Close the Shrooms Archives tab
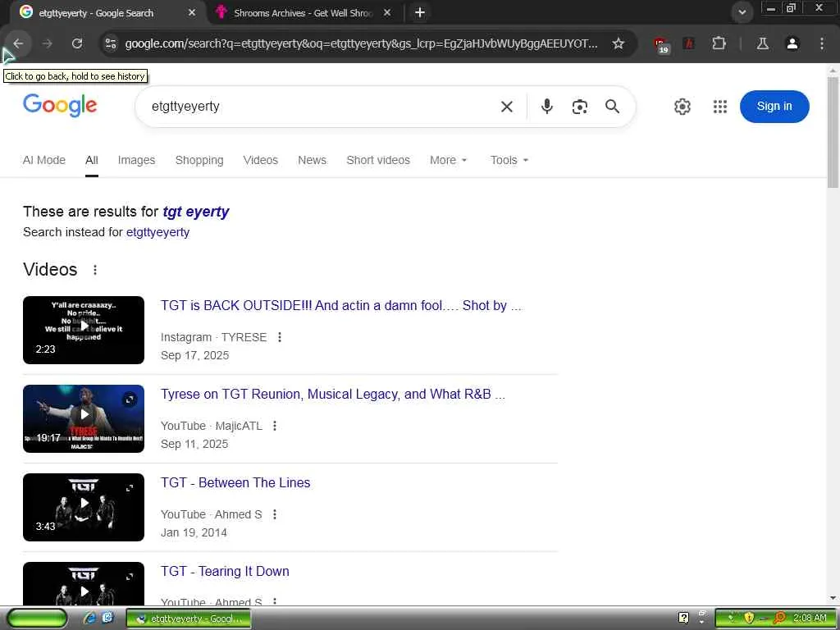The height and width of the screenshot is (630, 840). tap(387, 12)
